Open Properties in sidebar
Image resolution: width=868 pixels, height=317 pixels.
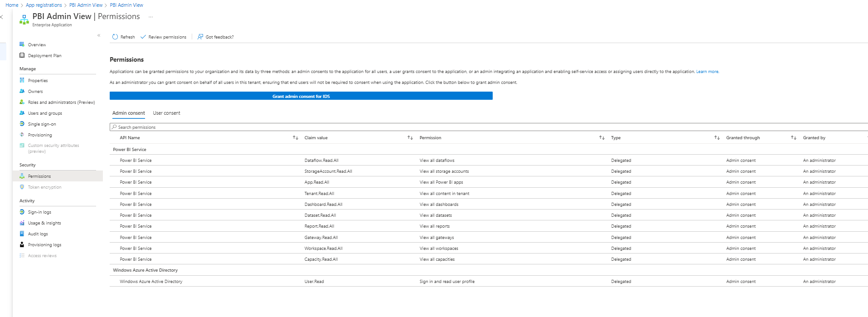click(38, 81)
